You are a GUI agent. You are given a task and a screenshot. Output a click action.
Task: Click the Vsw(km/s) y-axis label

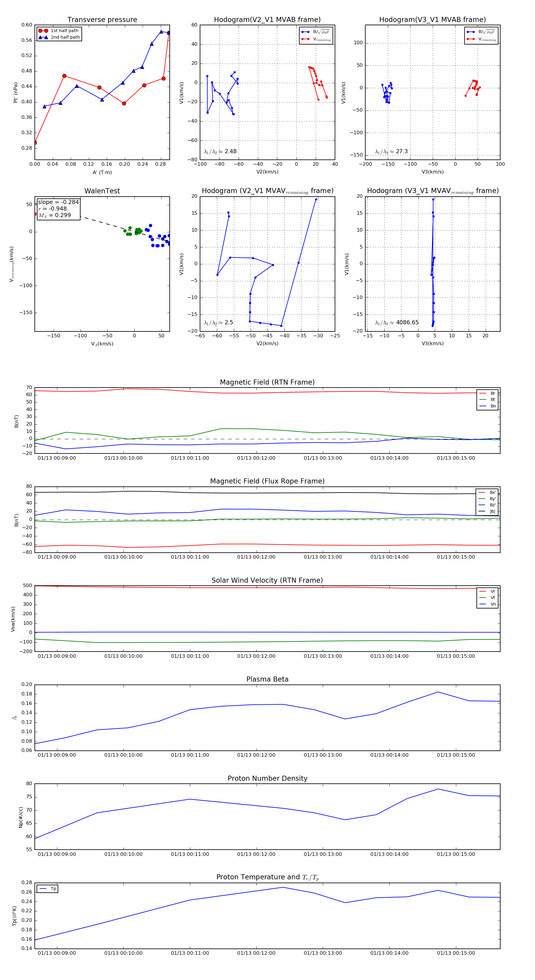pos(13,619)
